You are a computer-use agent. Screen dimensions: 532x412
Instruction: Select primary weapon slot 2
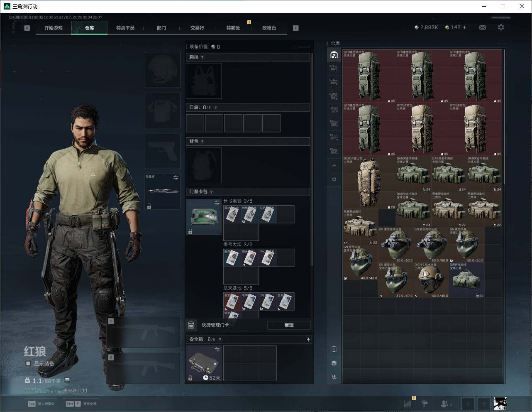pyautogui.click(x=144, y=368)
